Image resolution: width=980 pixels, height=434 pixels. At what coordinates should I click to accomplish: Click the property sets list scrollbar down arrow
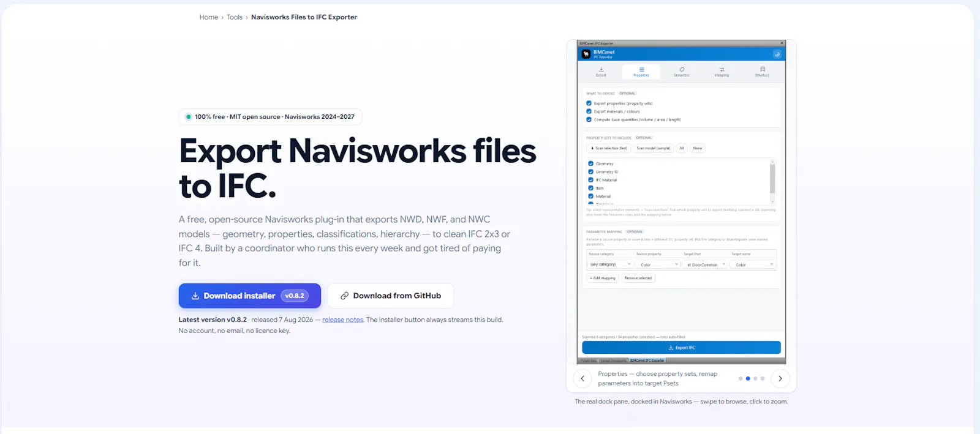(x=772, y=201)
